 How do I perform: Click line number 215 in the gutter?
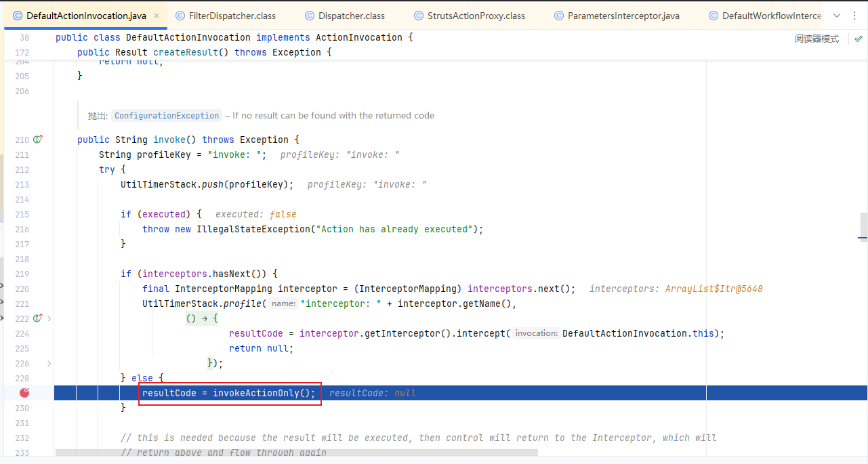22,214
